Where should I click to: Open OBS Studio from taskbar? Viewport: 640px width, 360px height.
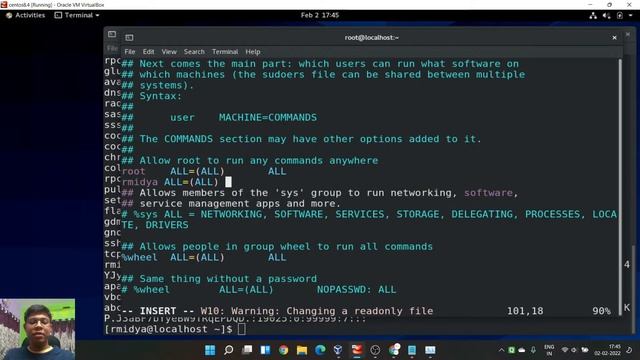(x=376, y=350)
